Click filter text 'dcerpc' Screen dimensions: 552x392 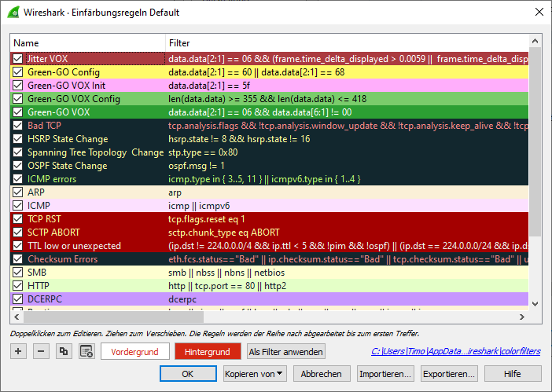click(182, 299)
